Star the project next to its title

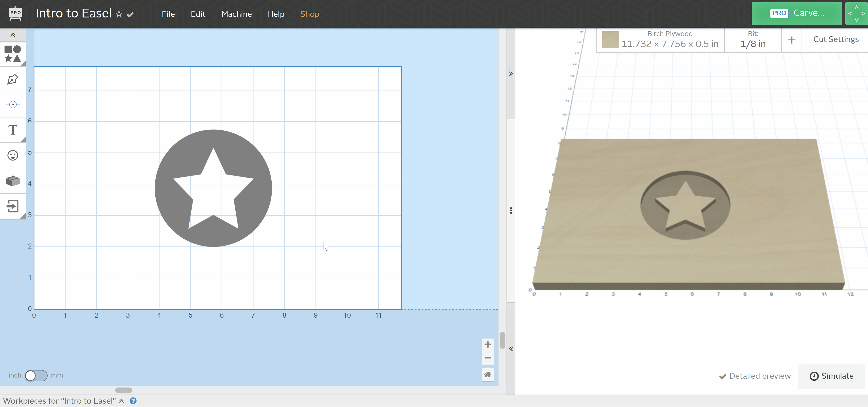(x=119, y=14)
